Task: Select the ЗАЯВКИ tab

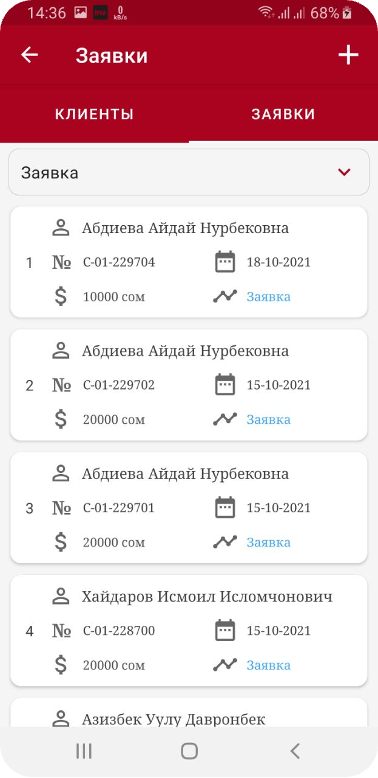Action: coord(283,114)
